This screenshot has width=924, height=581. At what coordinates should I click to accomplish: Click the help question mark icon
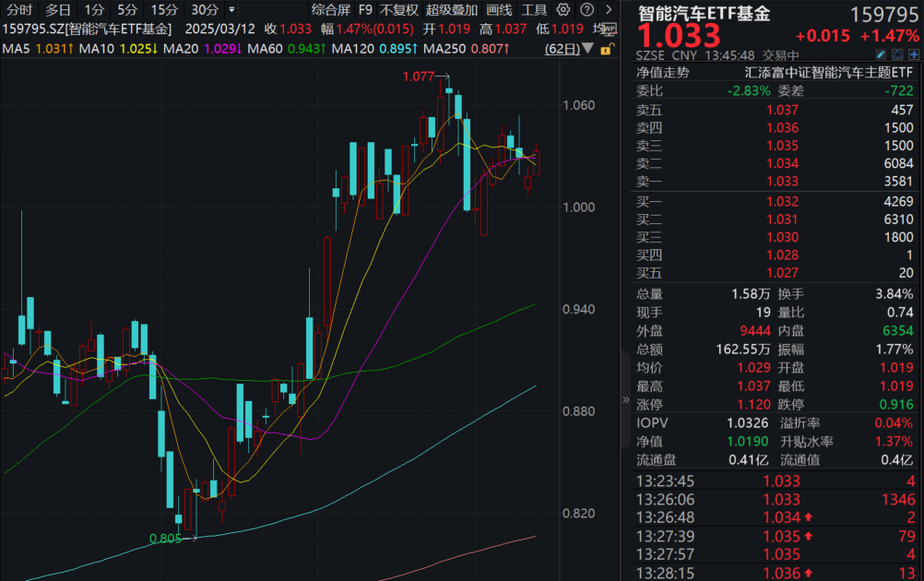point(586,10)
